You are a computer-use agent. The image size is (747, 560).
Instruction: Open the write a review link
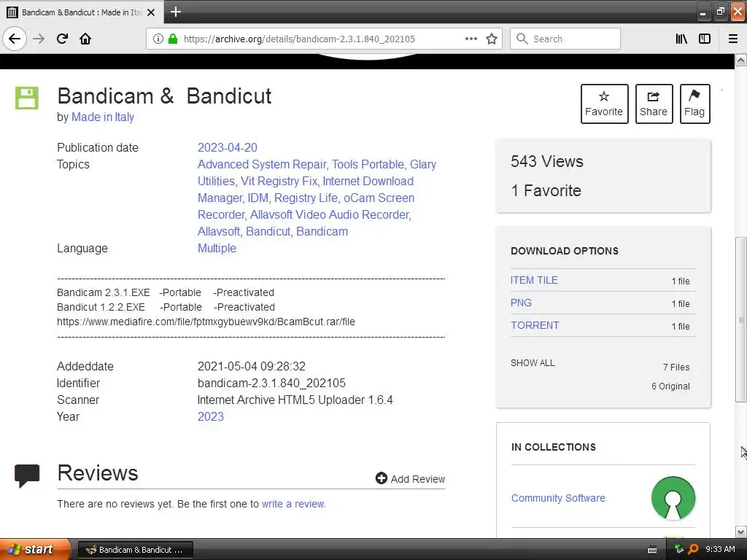point(293,504)
